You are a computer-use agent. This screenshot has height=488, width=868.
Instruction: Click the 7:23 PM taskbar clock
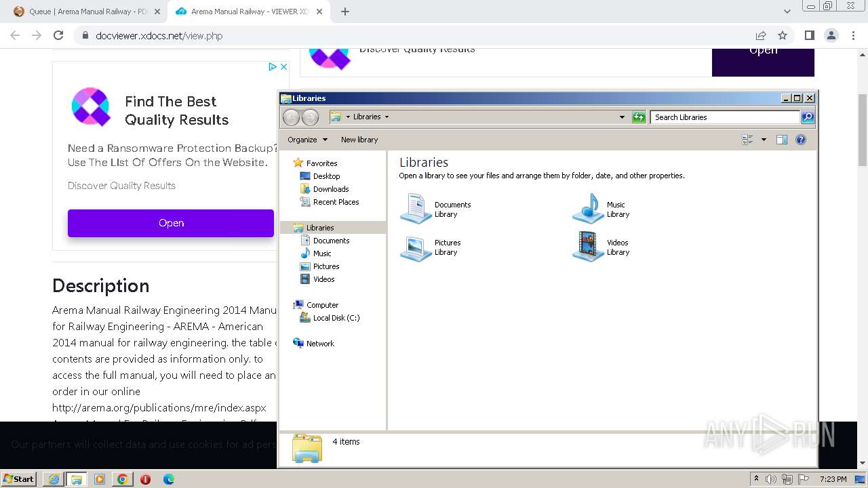833,479
